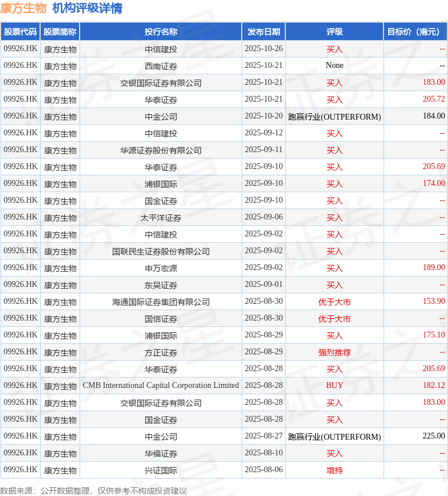448x496 pixels.
Task: Click the 发布日期 column header
Action: pos(264,31)
